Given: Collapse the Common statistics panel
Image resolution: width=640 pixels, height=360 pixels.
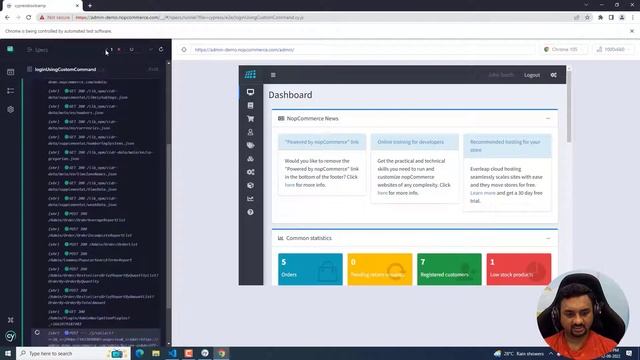Looking at the screenshot, I should coord(548,238).
